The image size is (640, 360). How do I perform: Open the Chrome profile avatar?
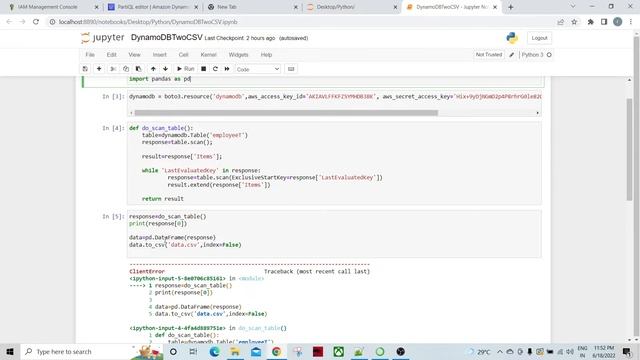pyautogui.click(x=618, y=22)
